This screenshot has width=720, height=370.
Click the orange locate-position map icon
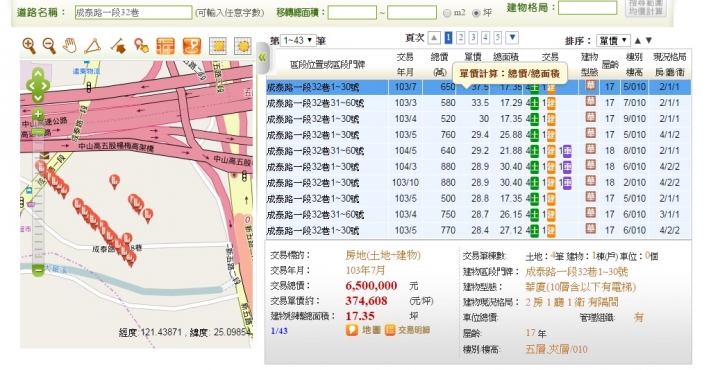pyautogui.click(x=192, y=46)
